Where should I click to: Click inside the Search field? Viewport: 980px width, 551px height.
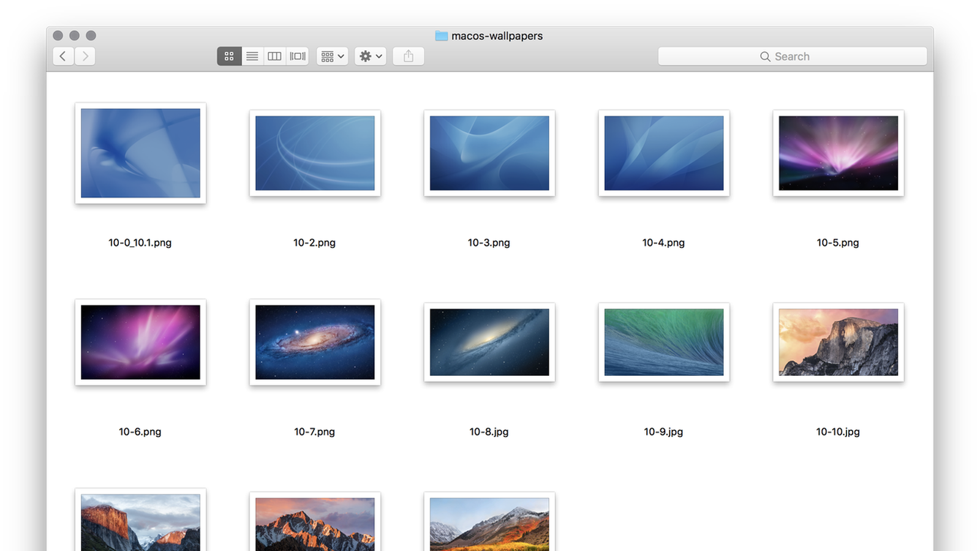pos(793,56)
